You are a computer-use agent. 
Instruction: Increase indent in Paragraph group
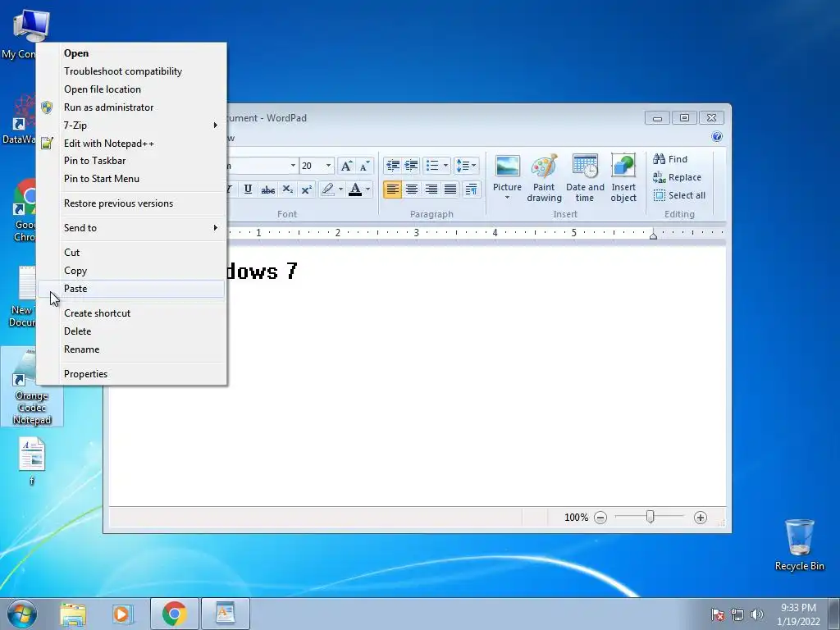pos(411,166)
